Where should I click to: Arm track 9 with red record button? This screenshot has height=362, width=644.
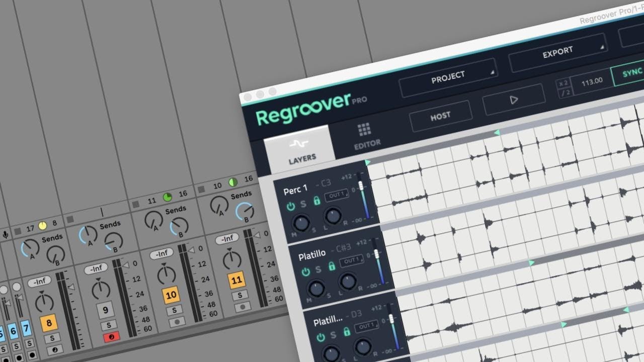coord(111,337)
